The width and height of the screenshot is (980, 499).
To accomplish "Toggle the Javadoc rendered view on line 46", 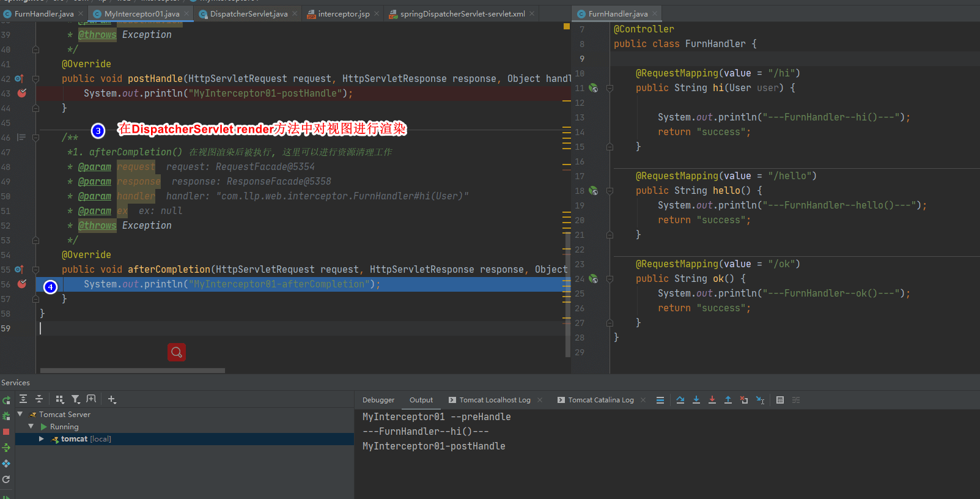I will tap(21, 138).
